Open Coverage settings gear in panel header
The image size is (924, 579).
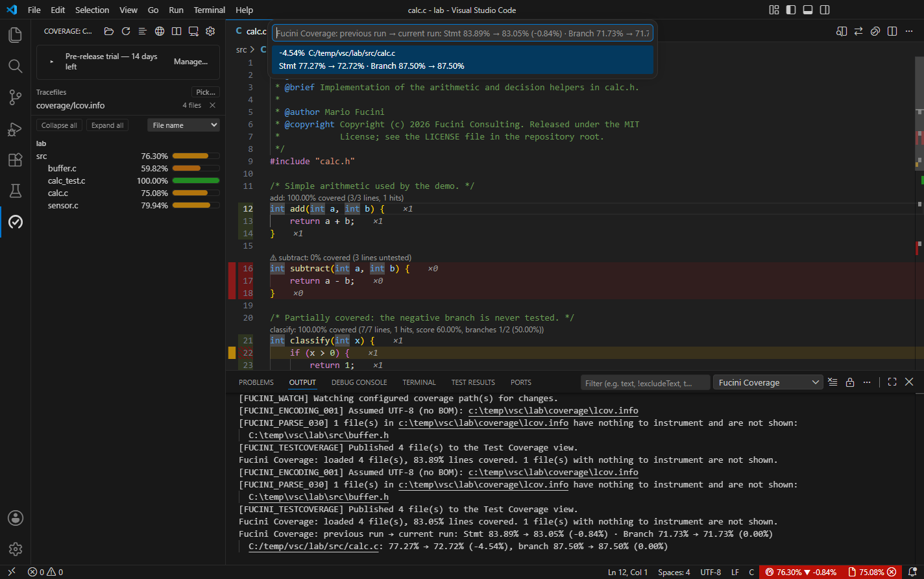(210, 31)
